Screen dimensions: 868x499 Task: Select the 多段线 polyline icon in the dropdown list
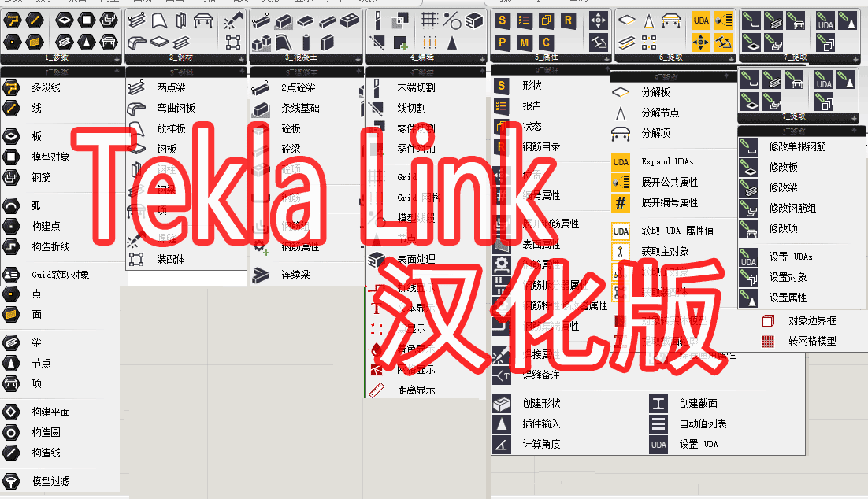pyautogui.click(x=11, y=87)
